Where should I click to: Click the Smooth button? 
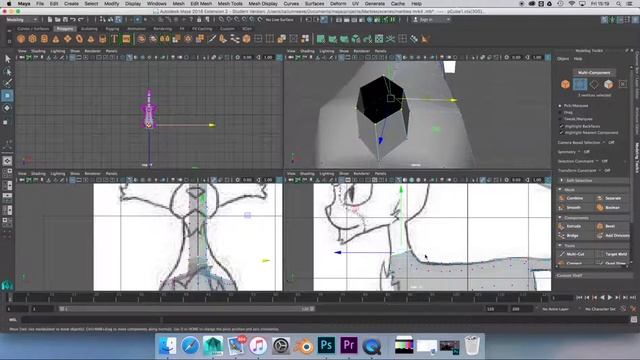pos(575,207)
